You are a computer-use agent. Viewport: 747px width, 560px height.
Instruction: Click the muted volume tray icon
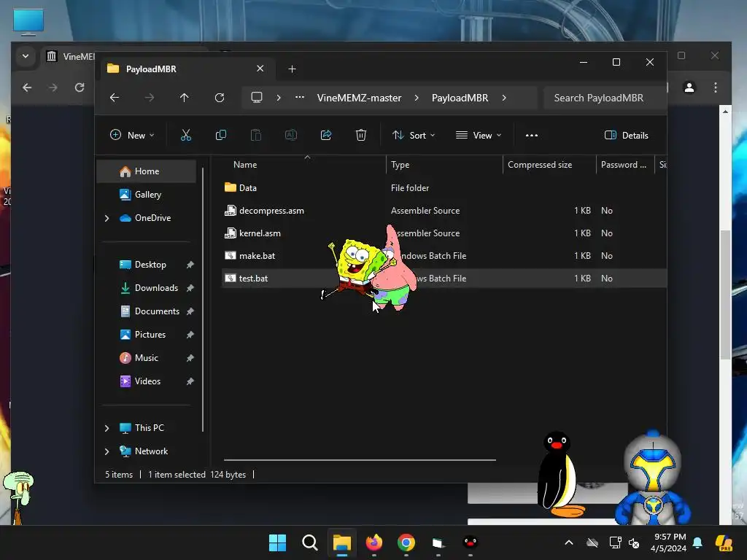[x=634, y=542]
